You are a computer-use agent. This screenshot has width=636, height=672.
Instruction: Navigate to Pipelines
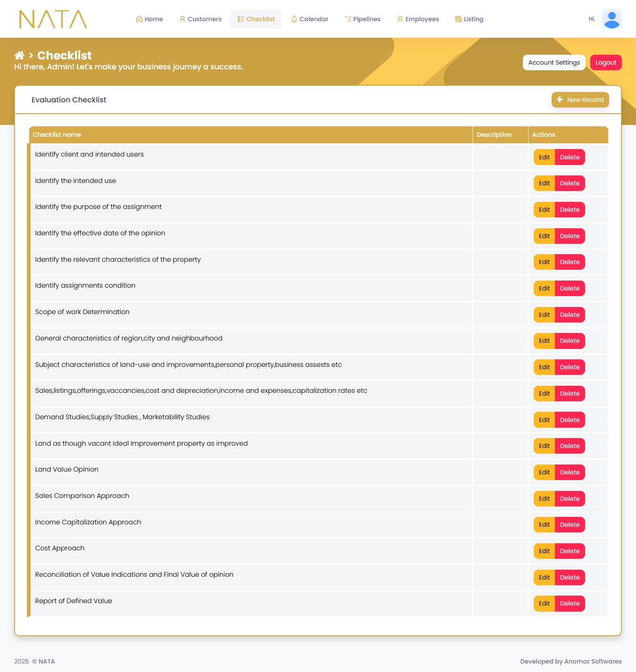coord(363,19)
